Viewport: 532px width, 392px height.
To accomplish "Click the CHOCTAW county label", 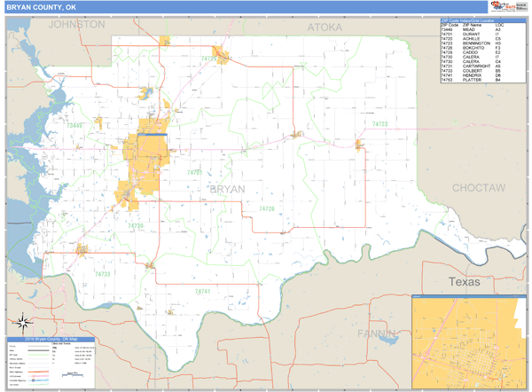I will (478, 188).
